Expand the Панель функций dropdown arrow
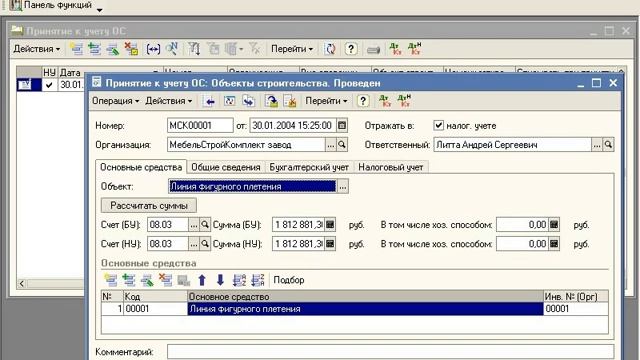 click(x=100, y=10)
